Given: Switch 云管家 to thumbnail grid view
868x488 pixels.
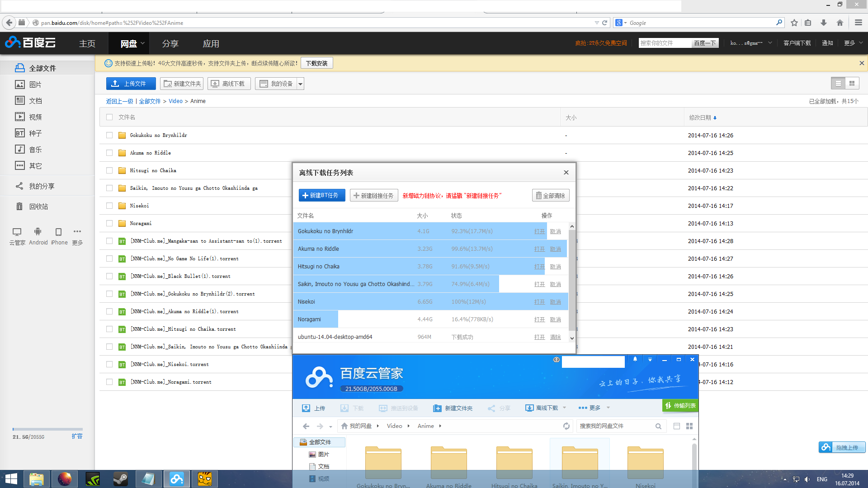Looking at the screenshot, I should (x=689, y=426).
